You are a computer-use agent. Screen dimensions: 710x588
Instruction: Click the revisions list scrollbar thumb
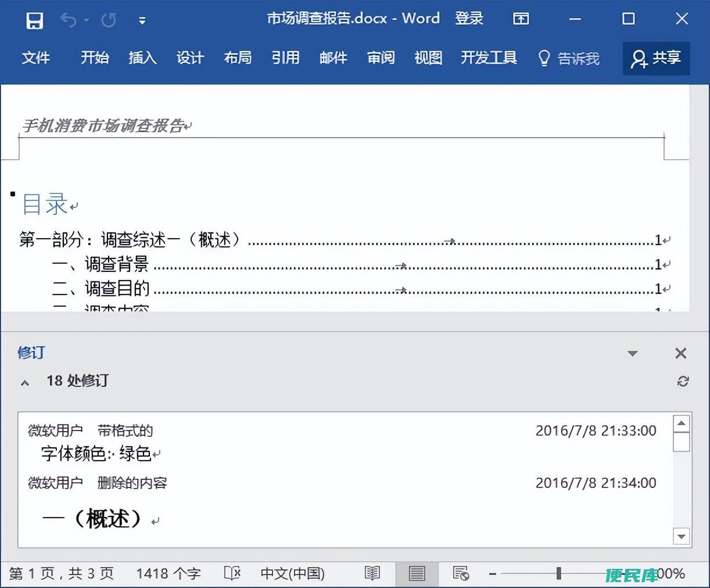(x=682, y=442)
